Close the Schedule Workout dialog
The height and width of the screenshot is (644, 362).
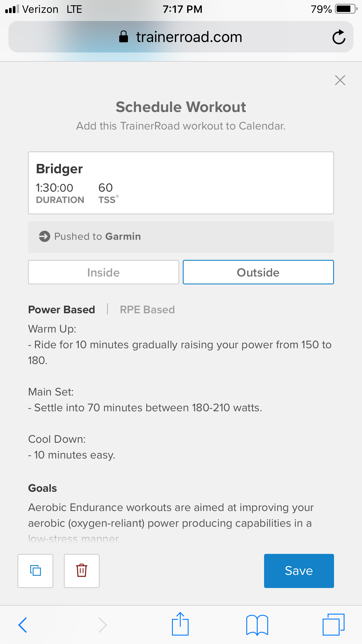click(340, 80)
